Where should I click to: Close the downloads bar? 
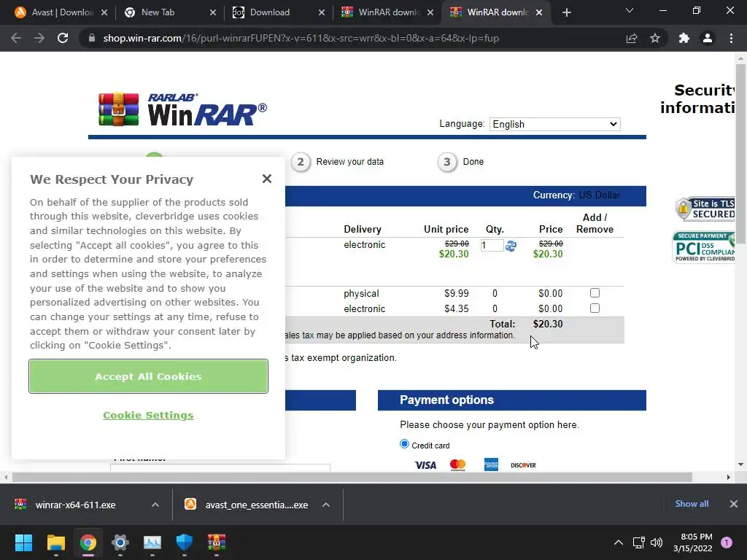[734, 504]
